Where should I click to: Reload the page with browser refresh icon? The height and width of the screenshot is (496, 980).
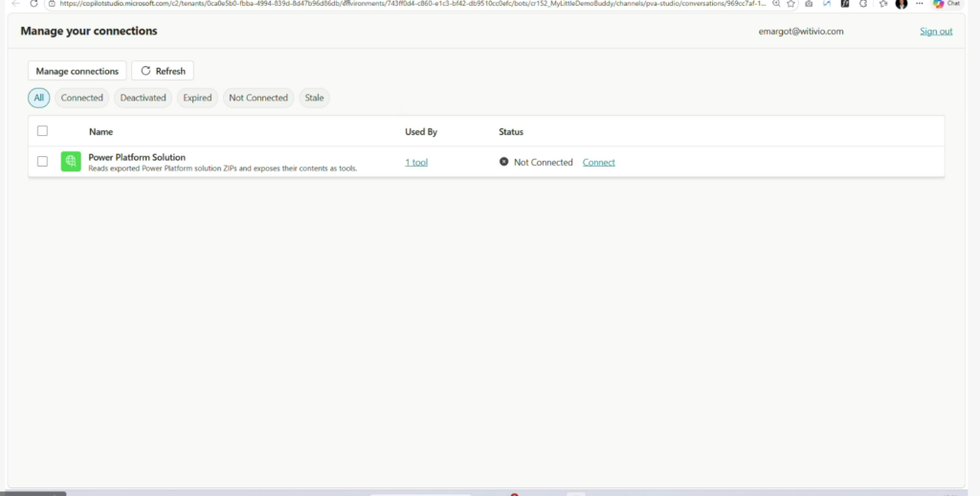[33, 3]
